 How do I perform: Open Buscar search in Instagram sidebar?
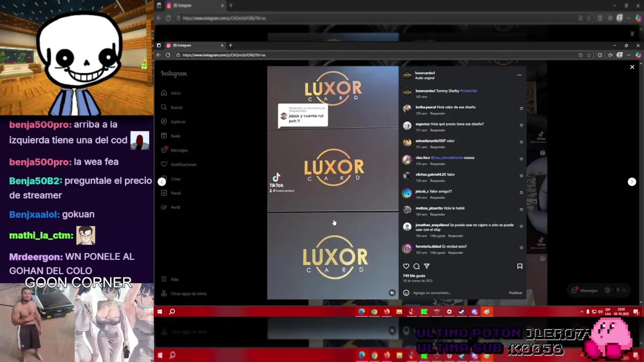click(x=164, y=107)
